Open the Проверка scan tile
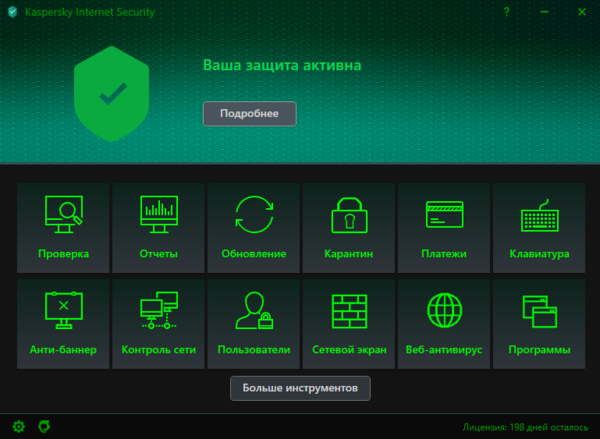 click(63, 228)
